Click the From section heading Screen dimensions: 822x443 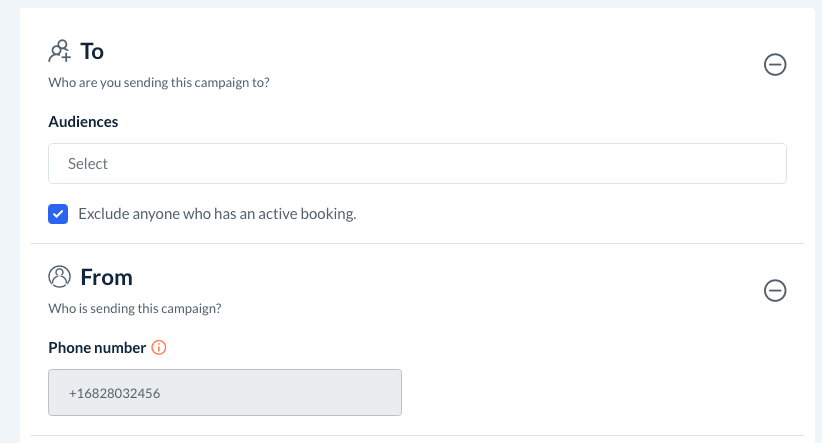(x=106, y=277)
